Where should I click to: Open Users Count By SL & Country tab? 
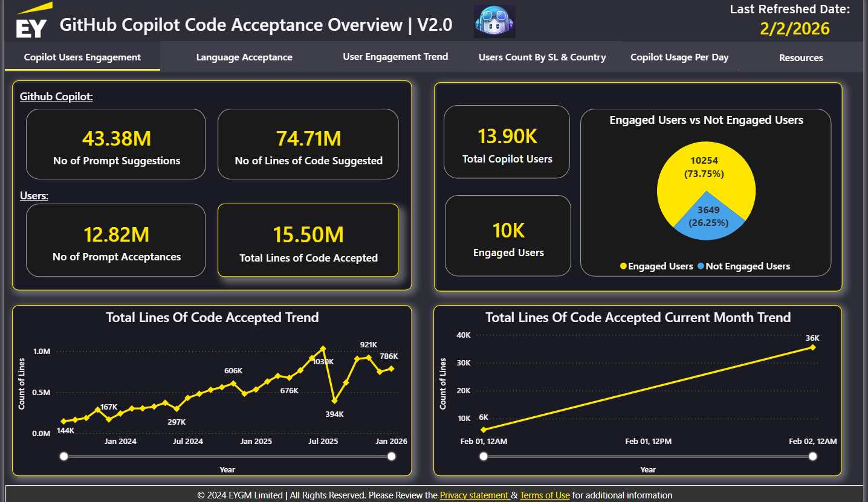click(x=542, y=57)
